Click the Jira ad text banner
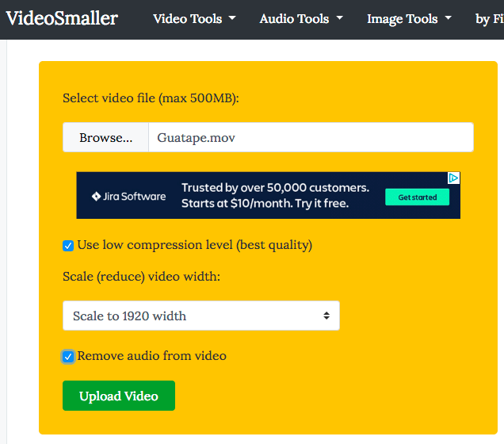This screenshot has height=444, width=504. [x=275, y=195]
